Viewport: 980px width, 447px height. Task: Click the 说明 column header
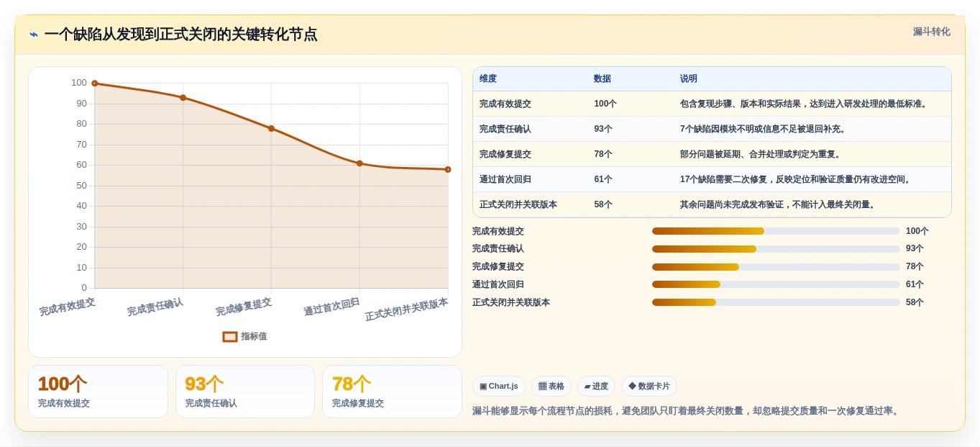coord(689,78)
